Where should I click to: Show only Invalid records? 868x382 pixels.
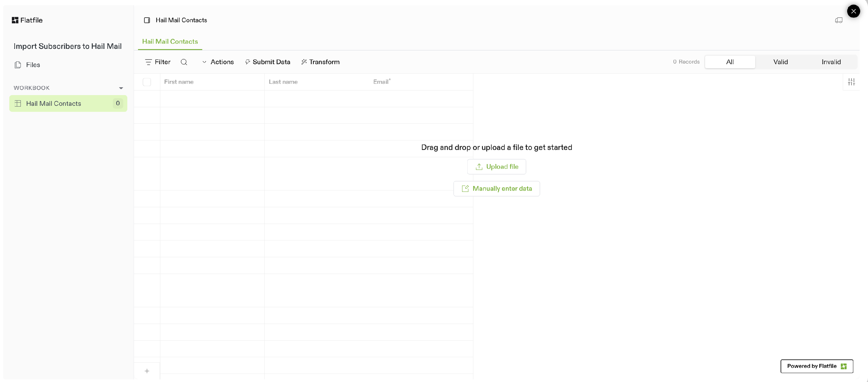(831, 62)
